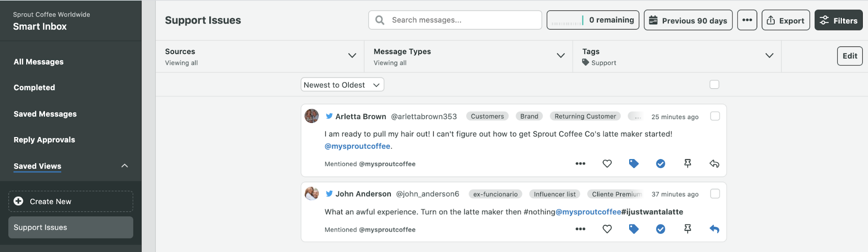The width and height of the screenshot is (868, 252).
Task: Click the Influencer list tag pill
Action: coord(555,194)
